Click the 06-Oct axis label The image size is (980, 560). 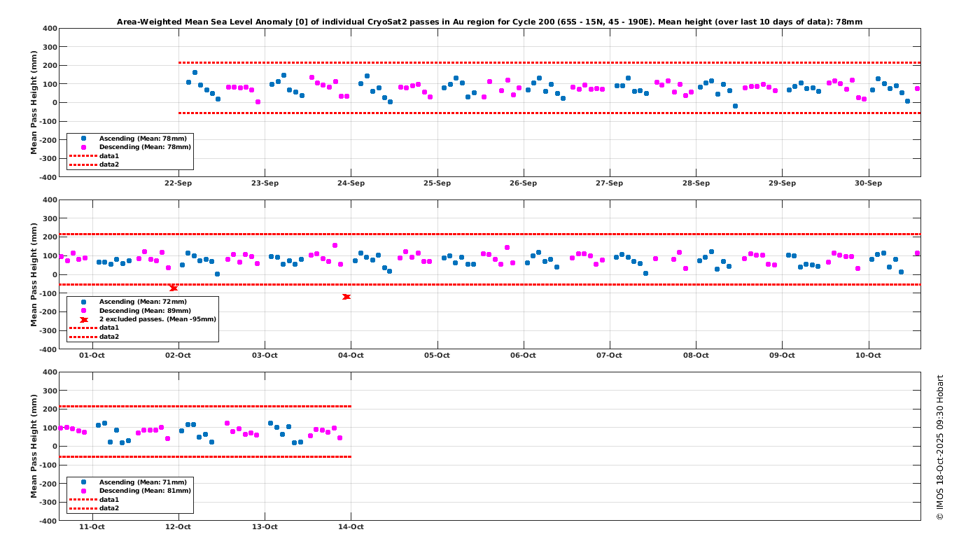tap(523, 355)
